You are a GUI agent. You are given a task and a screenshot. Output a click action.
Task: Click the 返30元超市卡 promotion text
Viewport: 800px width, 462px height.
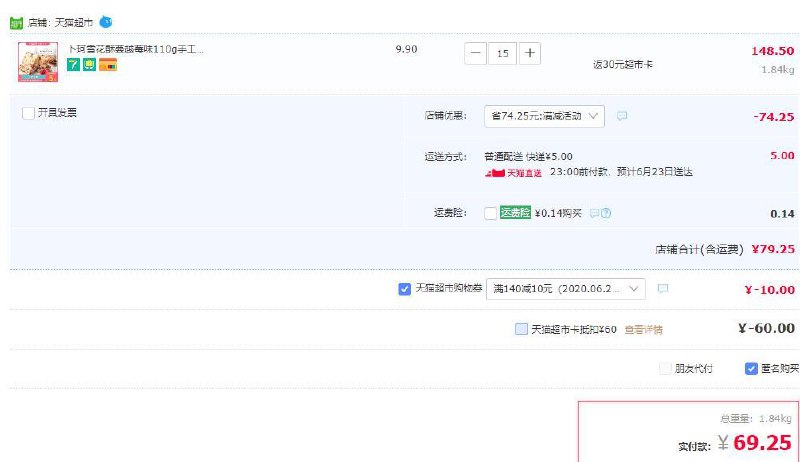(622, 65)
